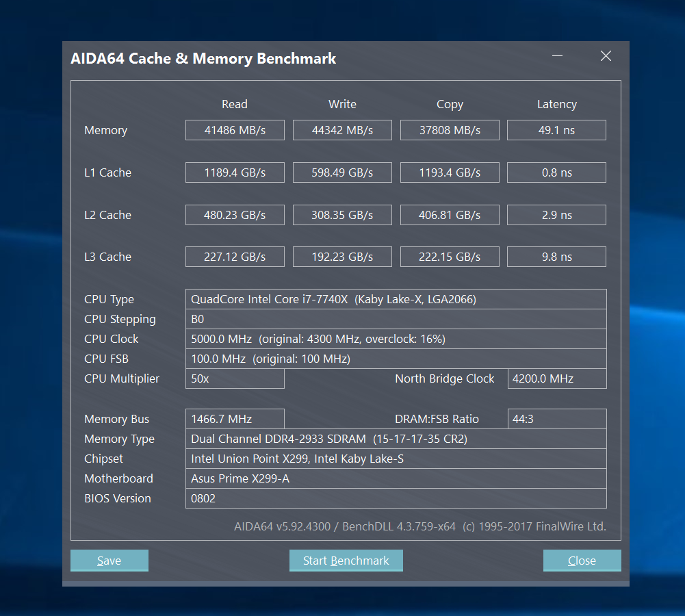The height and width of the screenshot is (616, 685).
Task: Click the Memory Type label
Action: point(119,439)
